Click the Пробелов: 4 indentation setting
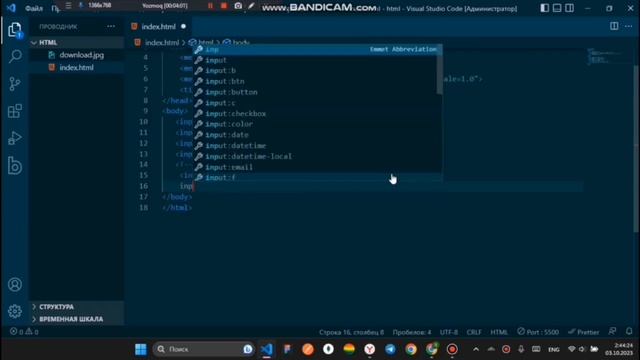This screenshot has width=640, height=360. [412, 332]
